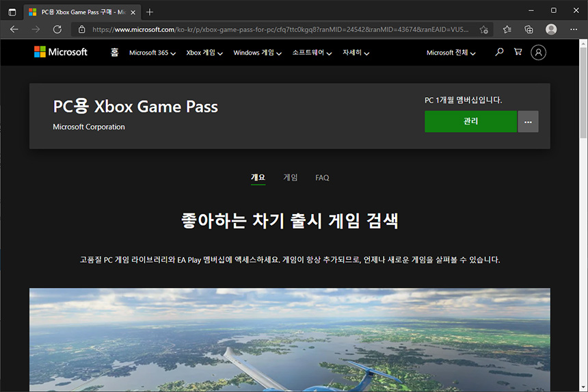
Task: Open the Favorites list icon
Action: (x=507, y=29)
